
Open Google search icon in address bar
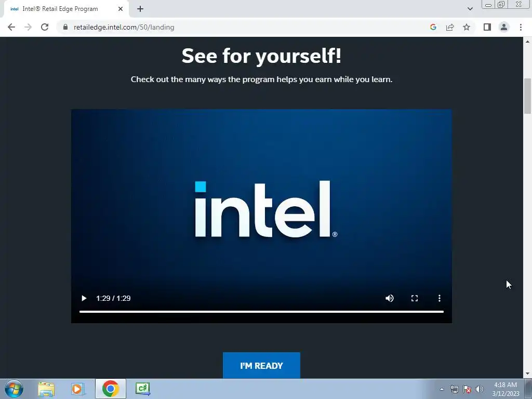(x=433, y=27)
